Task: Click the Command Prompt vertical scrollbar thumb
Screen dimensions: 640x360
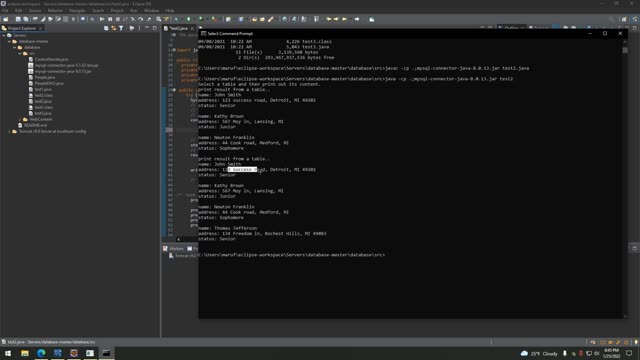Action: pyautogui.click(x=625, y=50)
